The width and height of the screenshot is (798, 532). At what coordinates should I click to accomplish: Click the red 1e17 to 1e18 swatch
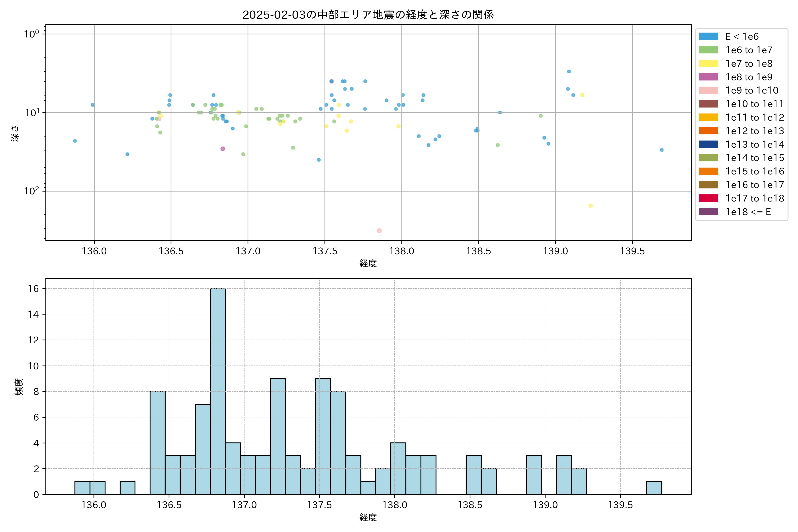708,198
